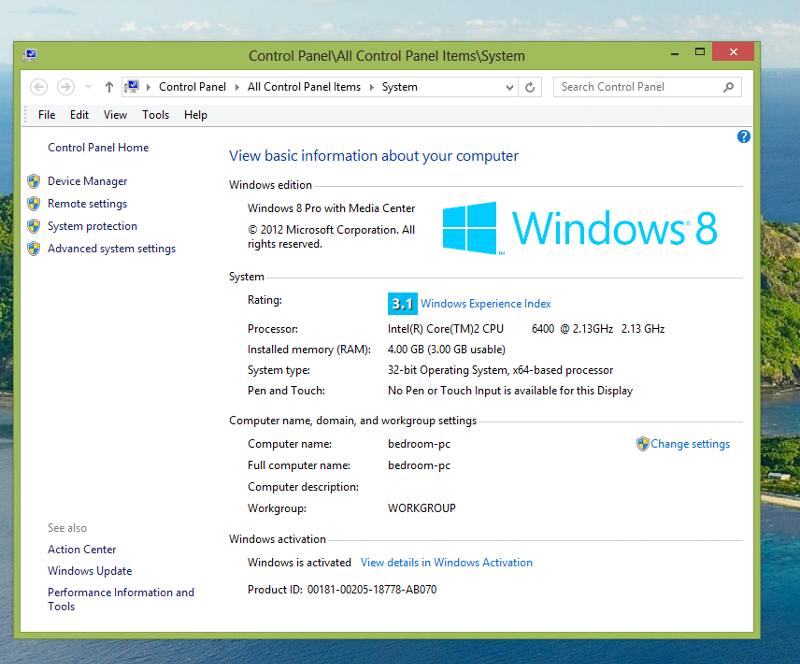Screen dimensions: 800x664
Task: Click the WORKGROUP value
Action: [x=421, y=508]
